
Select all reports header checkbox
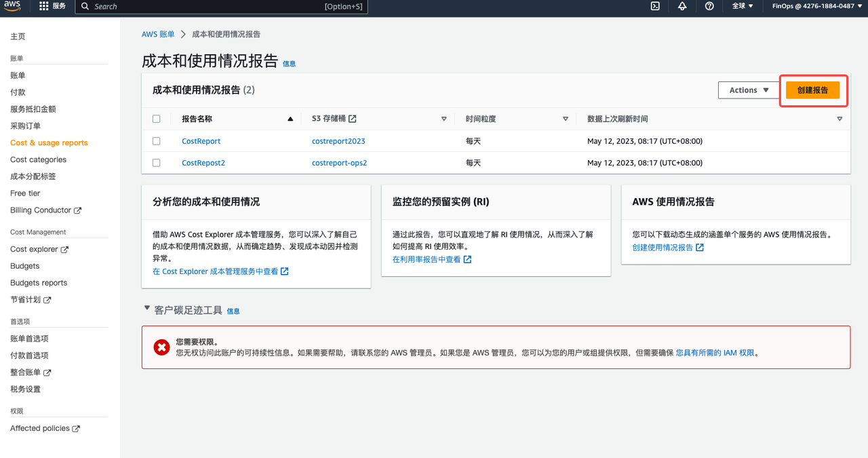tap(157, 119)
